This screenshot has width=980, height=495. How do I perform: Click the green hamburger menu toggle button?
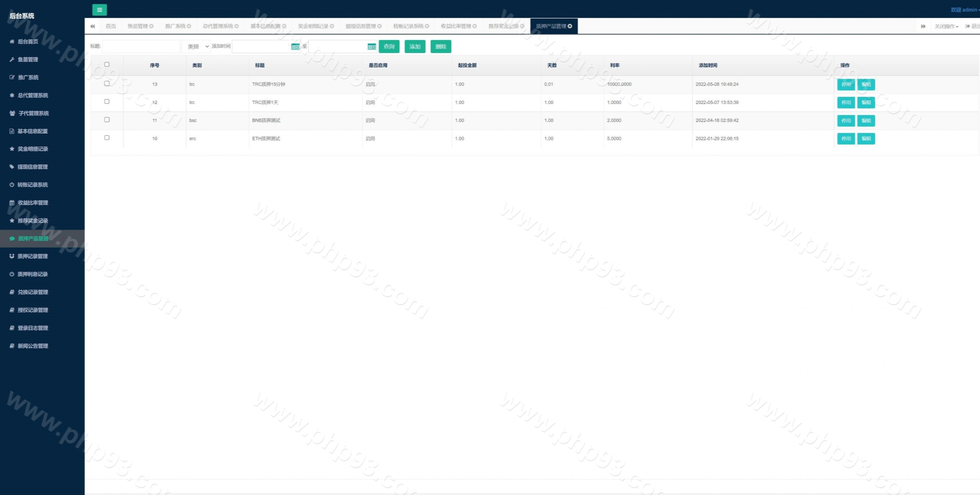100,10
